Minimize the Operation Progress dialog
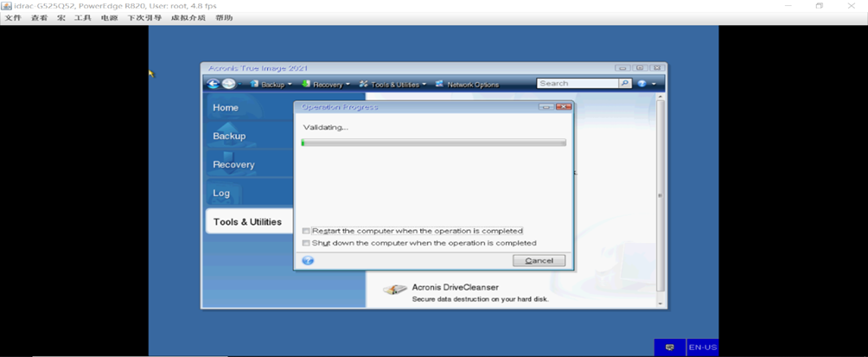 tap(546, 107)
